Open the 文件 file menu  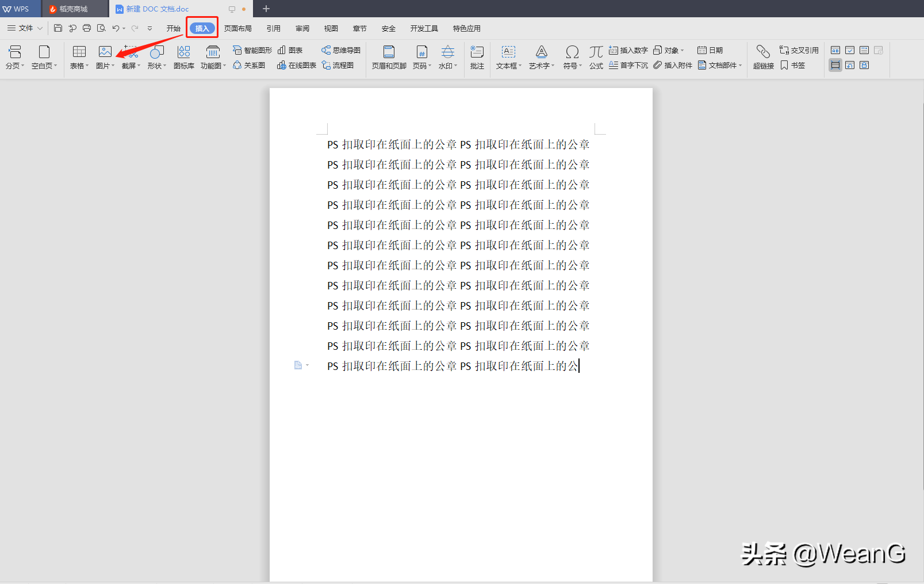(x=25, y=28)
